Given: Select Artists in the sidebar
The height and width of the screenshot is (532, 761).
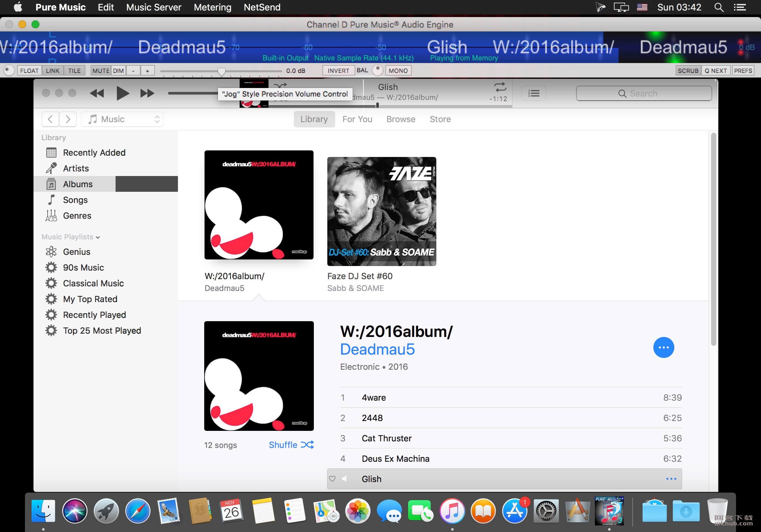Looking at the screenshot, I should pos(106,168).
